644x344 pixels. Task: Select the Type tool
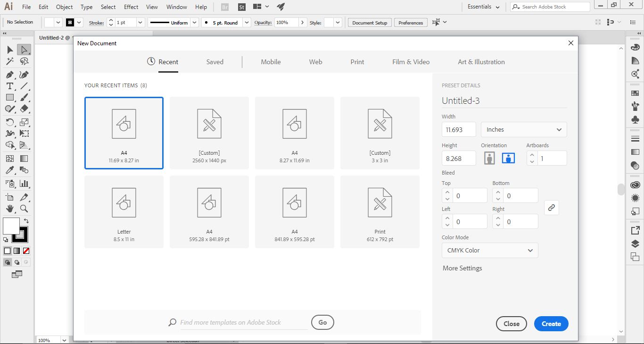pyautogui.click(x=9, y=86)
